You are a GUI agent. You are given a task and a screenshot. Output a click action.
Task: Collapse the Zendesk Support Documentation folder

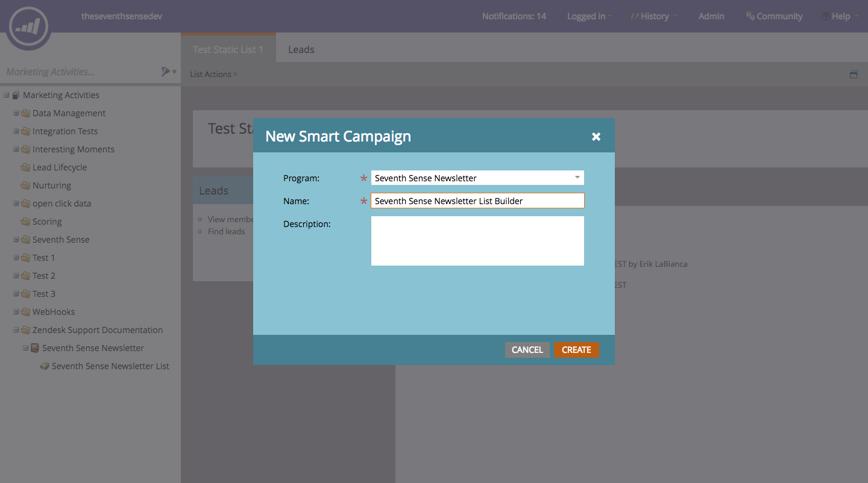point(16,330)
